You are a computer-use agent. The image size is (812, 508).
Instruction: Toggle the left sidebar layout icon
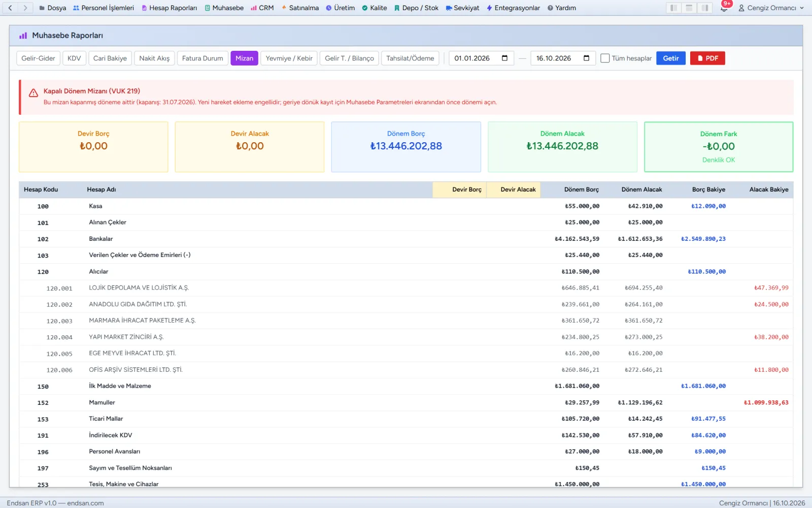click(673, 8)
